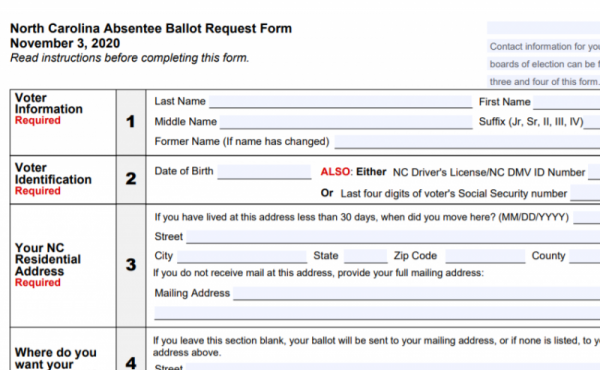The image size is (600, 370).
Task: Click the First Name input field
Action: click(567, 102)
